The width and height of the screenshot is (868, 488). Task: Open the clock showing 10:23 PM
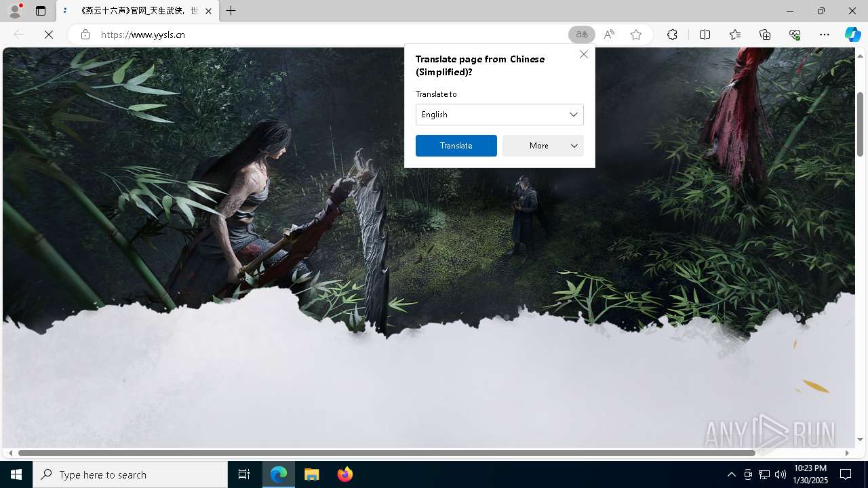(x=810, y=474)
